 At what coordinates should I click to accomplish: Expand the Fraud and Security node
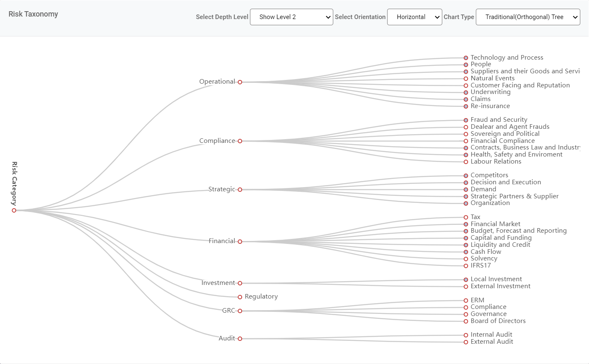[x=466, y=120]
